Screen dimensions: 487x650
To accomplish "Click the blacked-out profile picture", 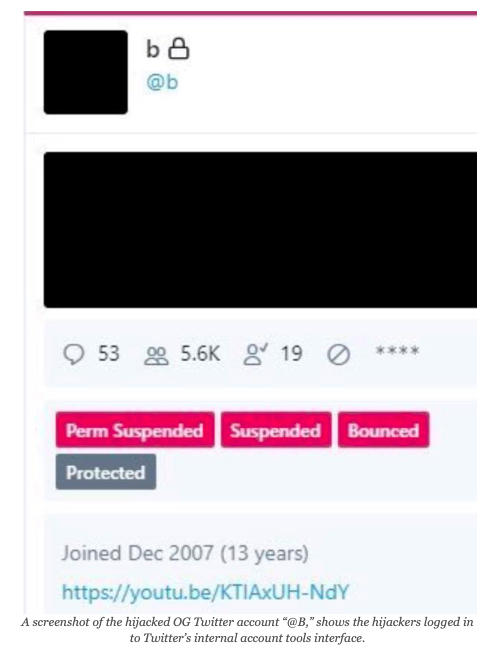I will pyautogui.click(x=86, y=72).
